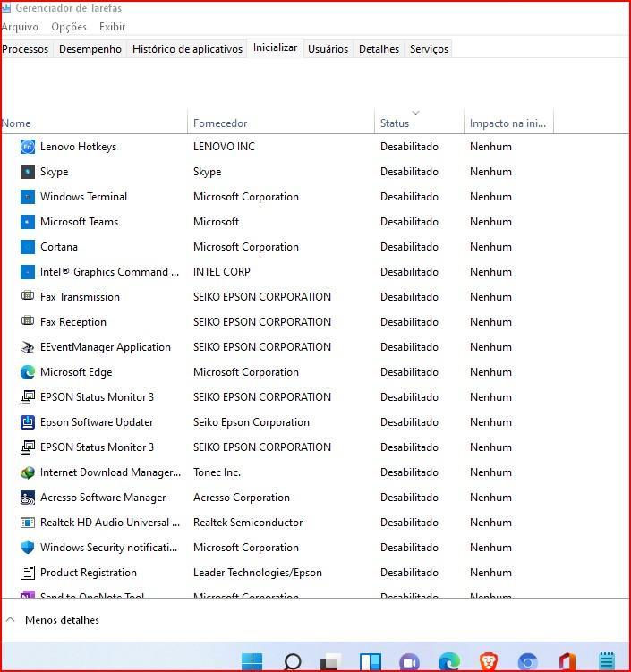
Task: Click the Cortana blue icon
Action: [x=28, y=247]
